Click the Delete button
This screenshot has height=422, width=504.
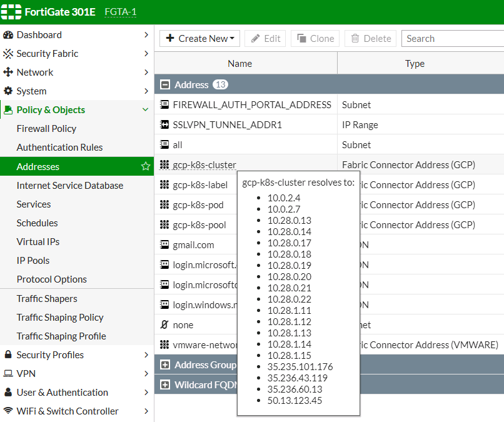point(370,38)
